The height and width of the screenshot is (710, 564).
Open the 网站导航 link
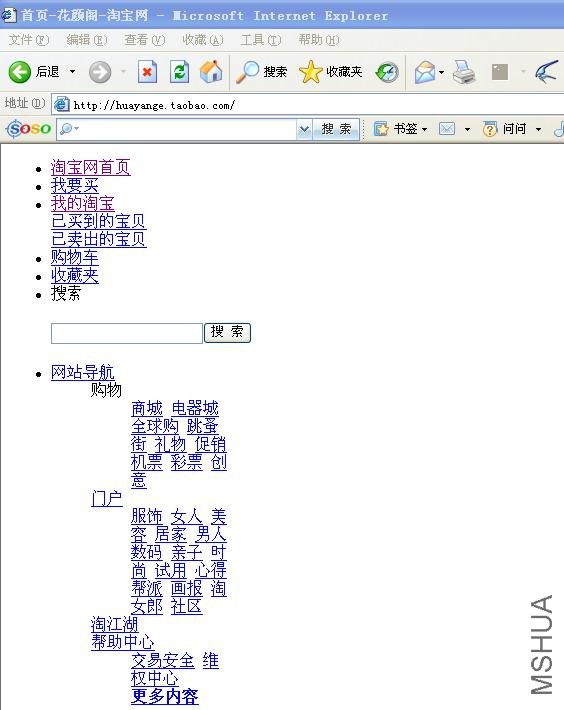pos(82,372)
